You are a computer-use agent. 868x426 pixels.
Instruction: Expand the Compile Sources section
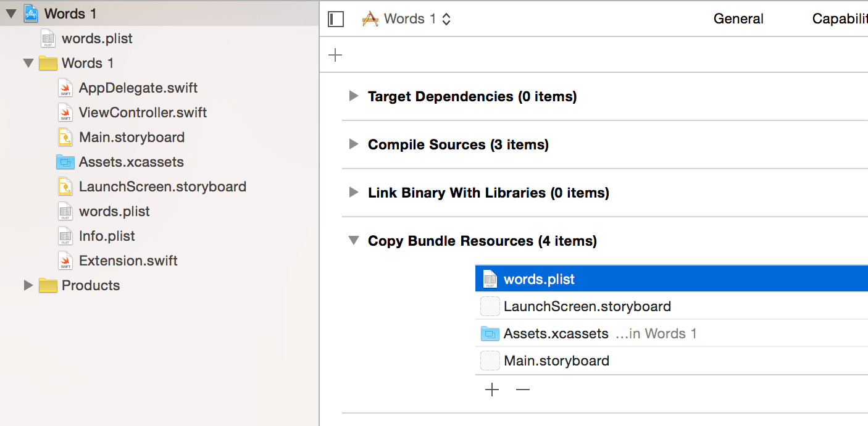click(353, 144)
